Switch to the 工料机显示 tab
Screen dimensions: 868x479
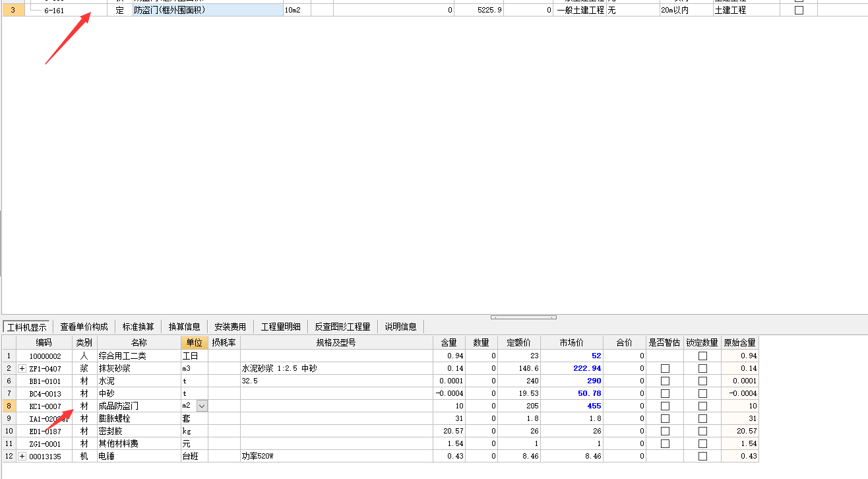click(x=26, y=327)
